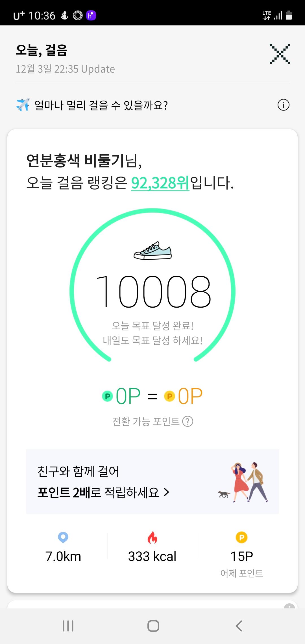Tap the green P point icon
This screenshot has height=644, width=305.
pos(107,396)
